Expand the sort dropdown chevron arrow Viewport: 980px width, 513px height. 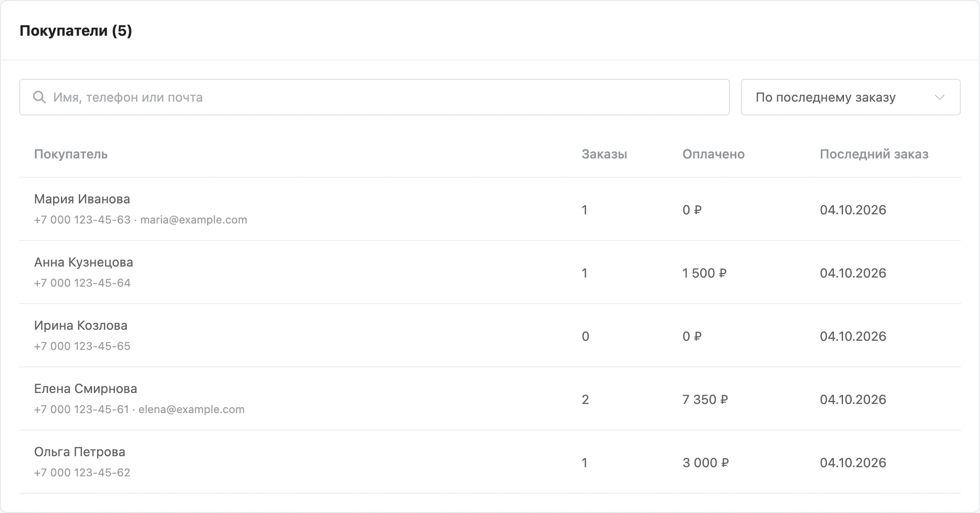click(x=940, y=97)
